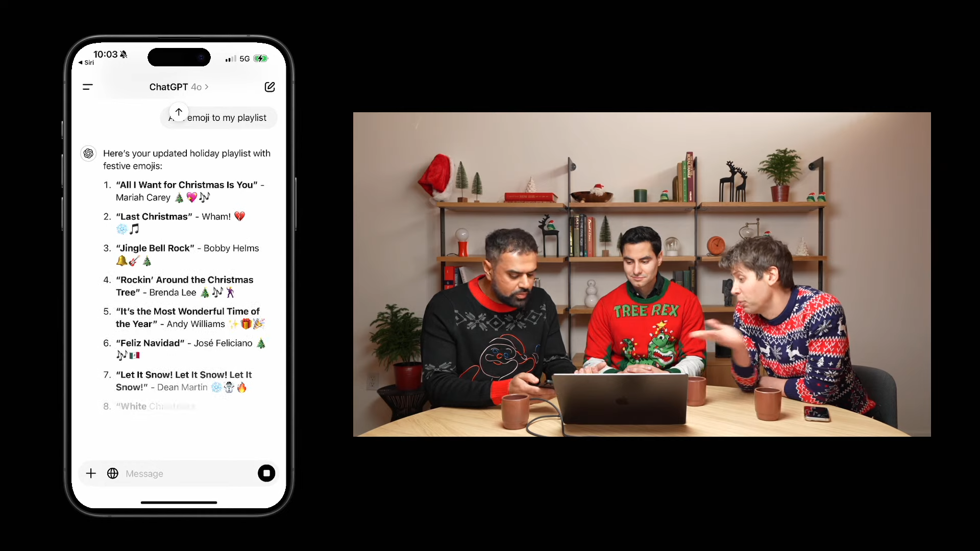
Task: Expand the ChatGPT 4o model dropdown
Action: [x=178, y=86]
